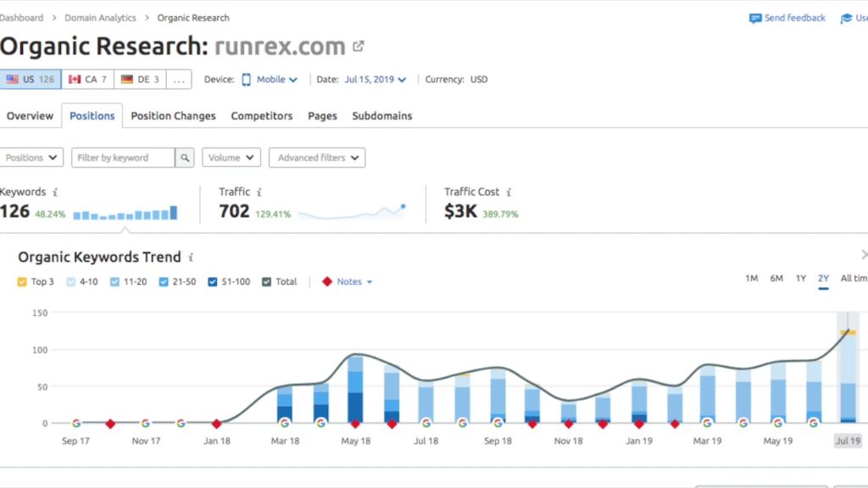Click red note marker at Nov 18

569,424
